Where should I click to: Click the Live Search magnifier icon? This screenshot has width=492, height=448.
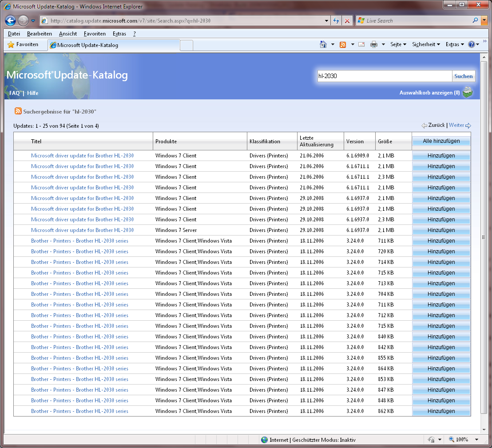coord(475,20)
